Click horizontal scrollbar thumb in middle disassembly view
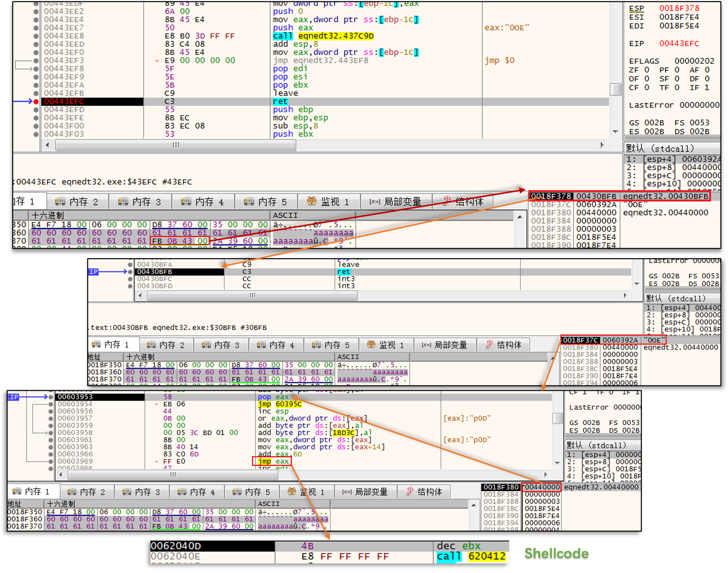The width and height of the screenshot is (728, 573). 252,295
